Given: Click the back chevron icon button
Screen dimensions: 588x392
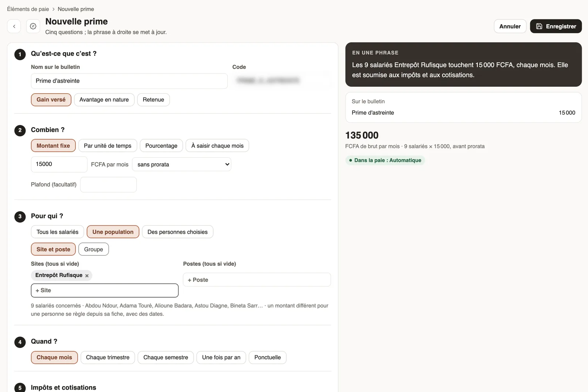Looking at the screenshot, I should 14,26.
